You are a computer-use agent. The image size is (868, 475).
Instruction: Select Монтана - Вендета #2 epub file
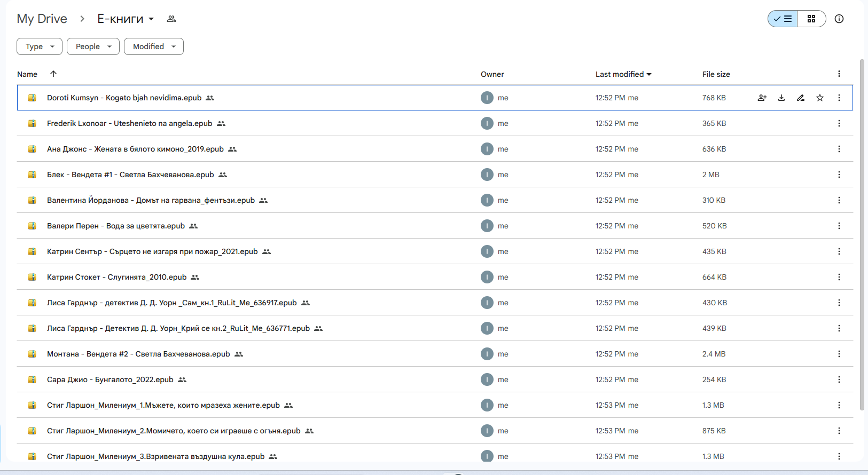[x=138, y=354]
